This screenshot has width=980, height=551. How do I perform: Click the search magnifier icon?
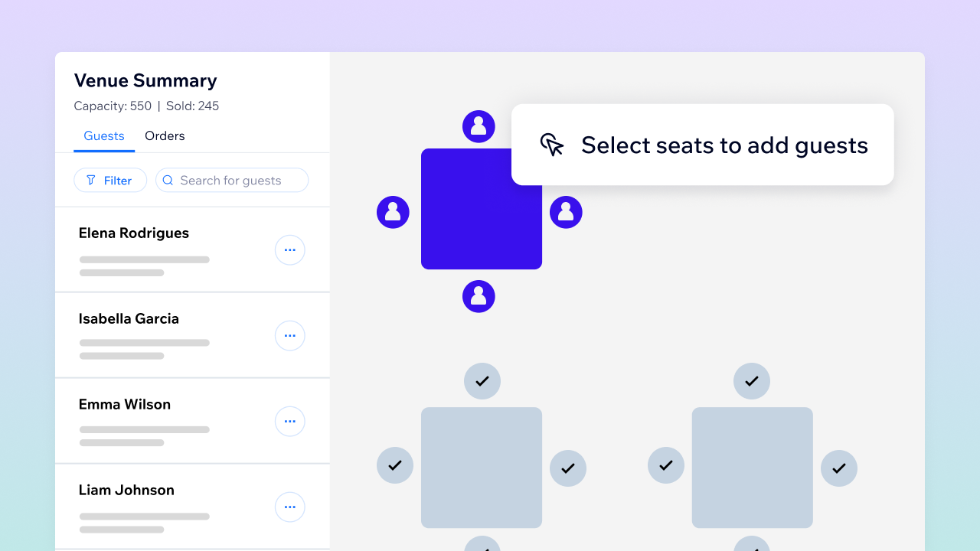168,180
